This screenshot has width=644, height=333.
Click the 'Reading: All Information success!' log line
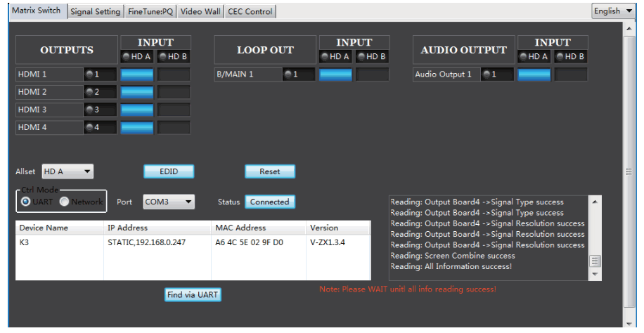click(x=451, y=266)
